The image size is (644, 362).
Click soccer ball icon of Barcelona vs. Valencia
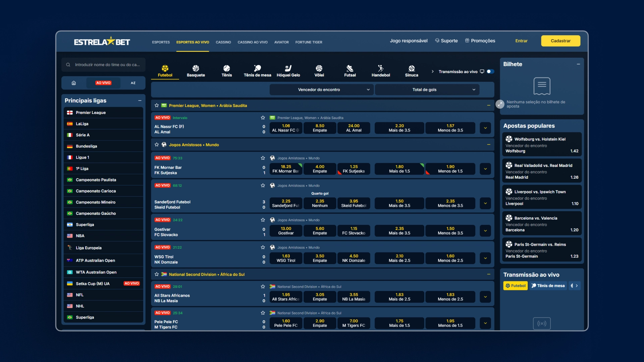tap(509, 218)
